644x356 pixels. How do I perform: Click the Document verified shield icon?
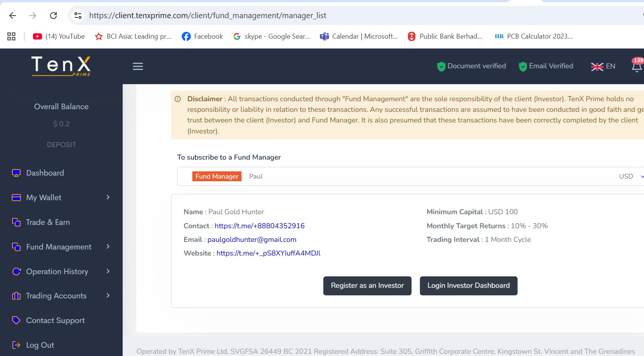click(441, 67)
